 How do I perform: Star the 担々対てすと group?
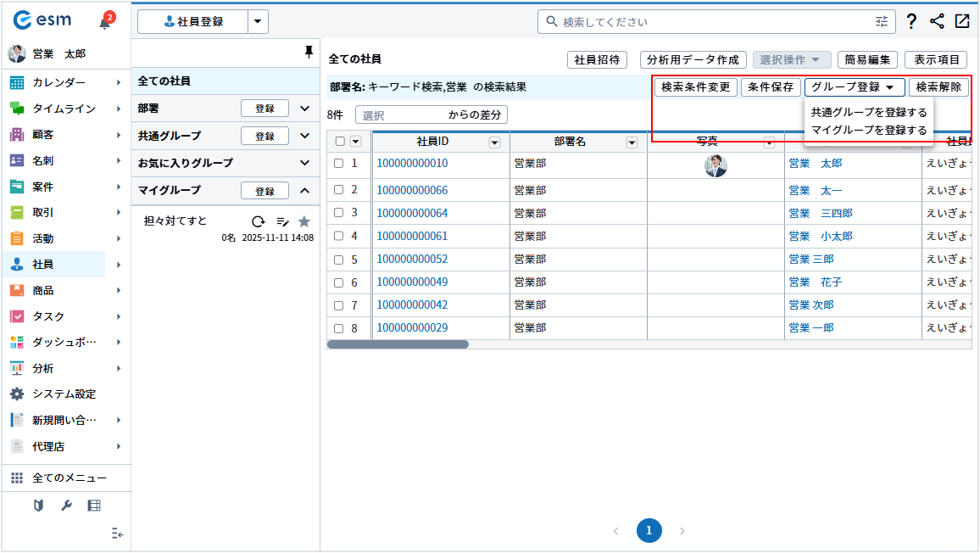(304, 221)
